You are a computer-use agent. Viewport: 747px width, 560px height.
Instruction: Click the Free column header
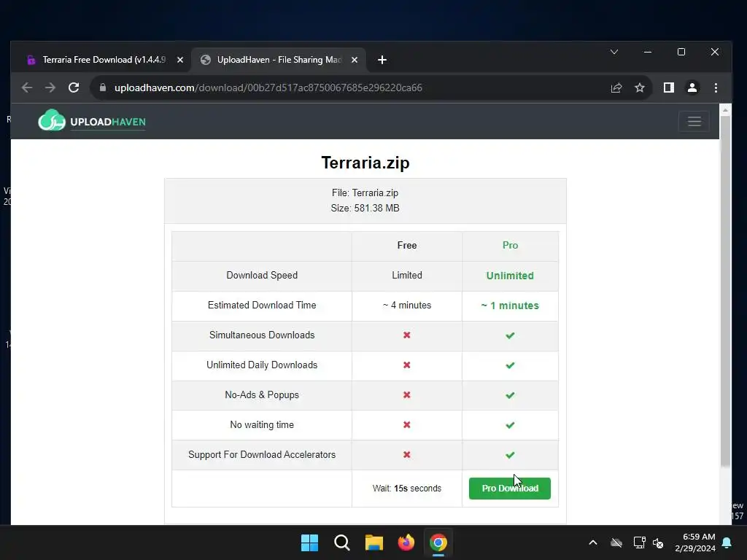407,245
